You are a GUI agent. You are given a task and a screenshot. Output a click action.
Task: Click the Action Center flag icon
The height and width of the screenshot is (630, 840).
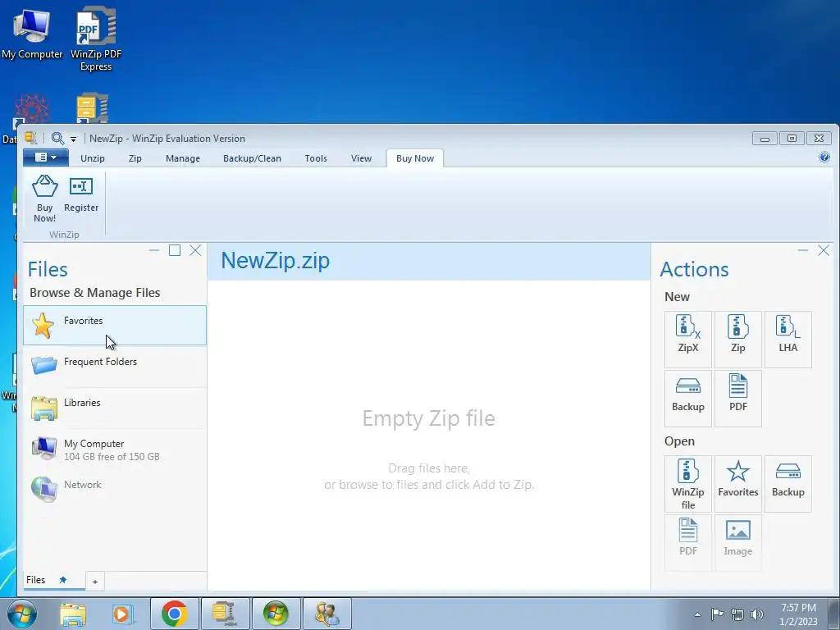(x=717, y=614)
